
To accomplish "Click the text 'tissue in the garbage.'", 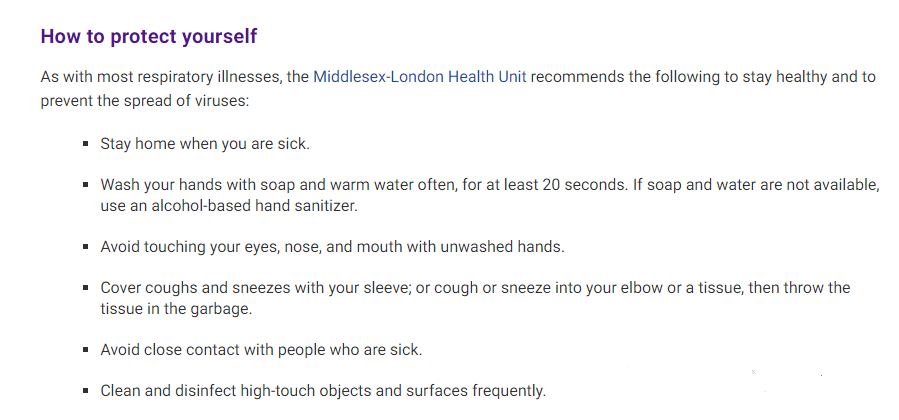I will pos(176,308).
